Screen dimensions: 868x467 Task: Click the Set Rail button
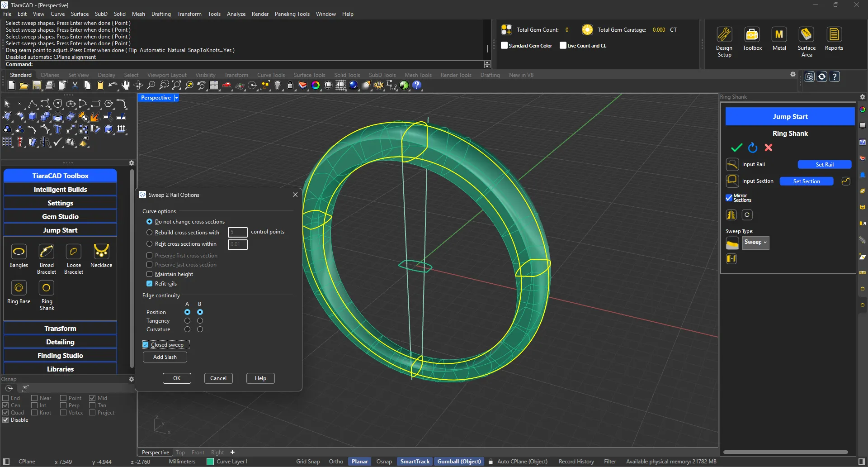[825, 164]
